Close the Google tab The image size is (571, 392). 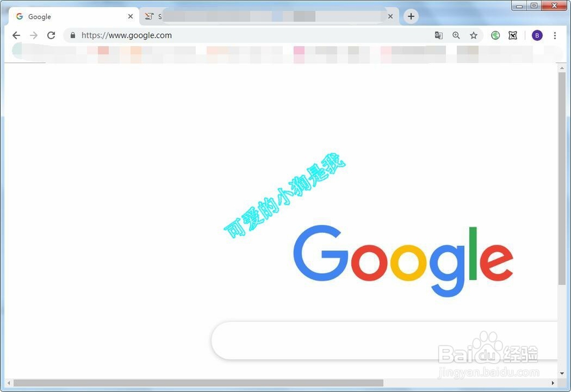130,17
